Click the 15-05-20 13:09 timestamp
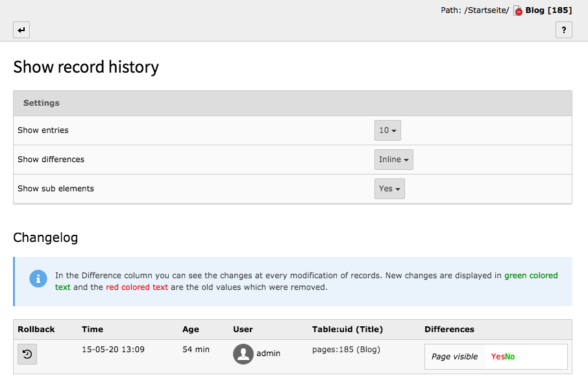The width and height of the screenshot is (588, 384). (113, 350)
